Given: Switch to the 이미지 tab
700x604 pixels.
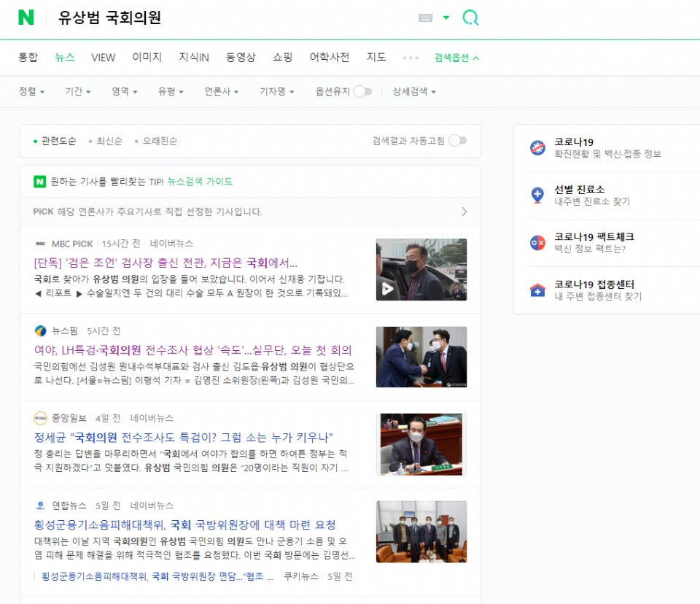Looking at the screenshot, I should point(147,57).
